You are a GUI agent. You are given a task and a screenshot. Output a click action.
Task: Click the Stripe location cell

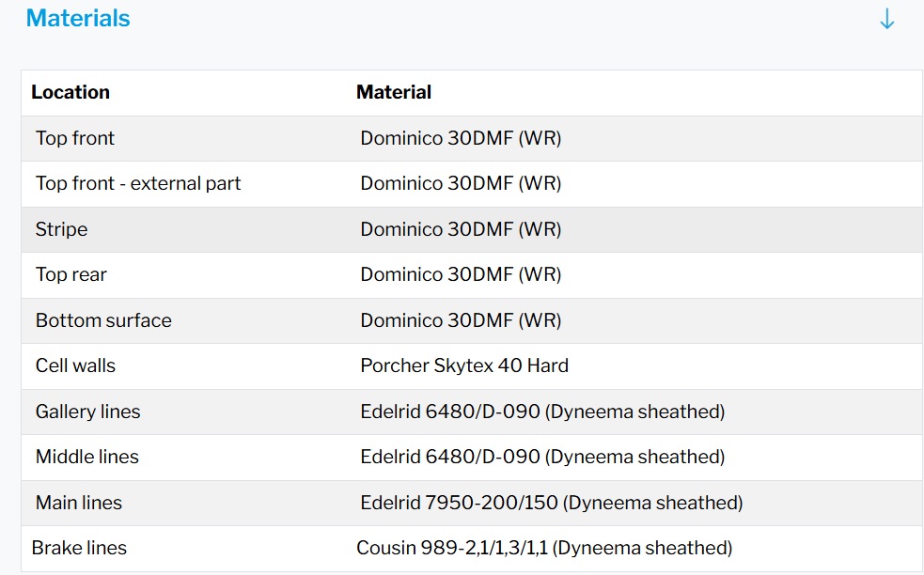(x=61, y=229)
